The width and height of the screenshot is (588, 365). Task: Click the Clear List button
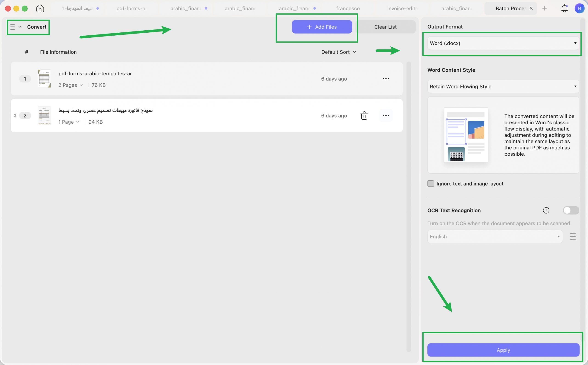tap(385, 27)
